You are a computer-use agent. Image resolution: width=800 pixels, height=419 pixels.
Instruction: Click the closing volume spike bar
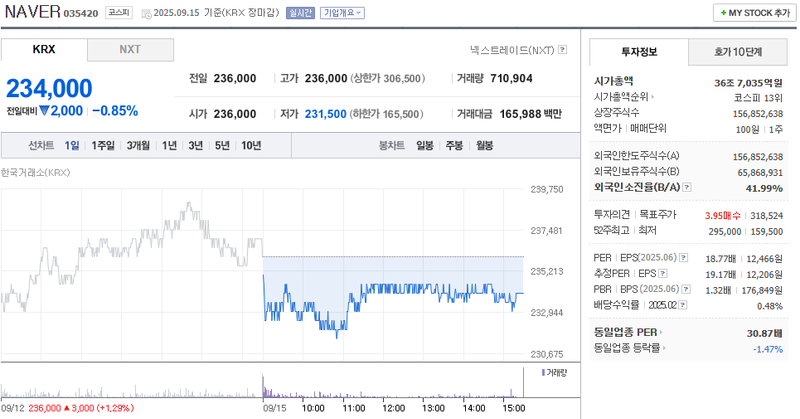pyautogui.click(x=523, y=382)
